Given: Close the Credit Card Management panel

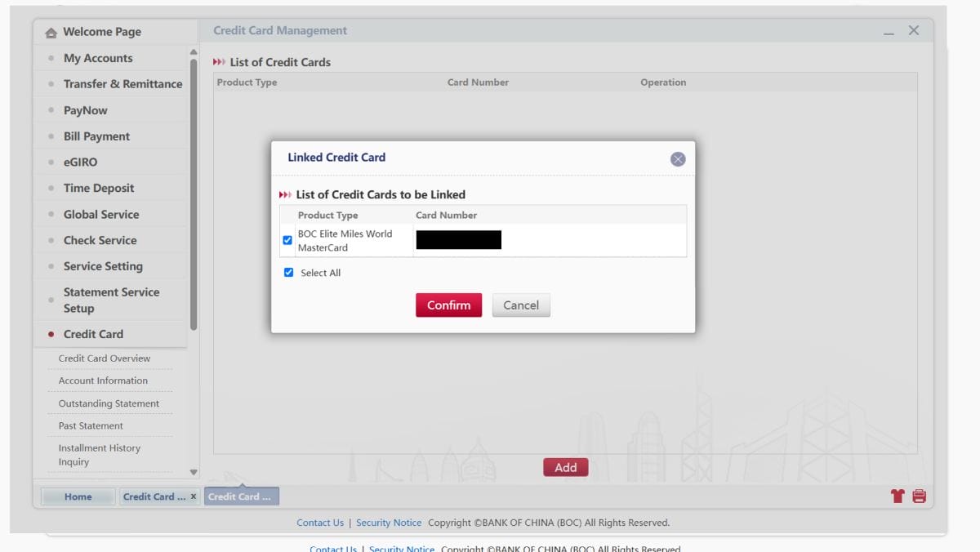Looking at the screenshot, I should pyautogui.click(x=913, y=30).
